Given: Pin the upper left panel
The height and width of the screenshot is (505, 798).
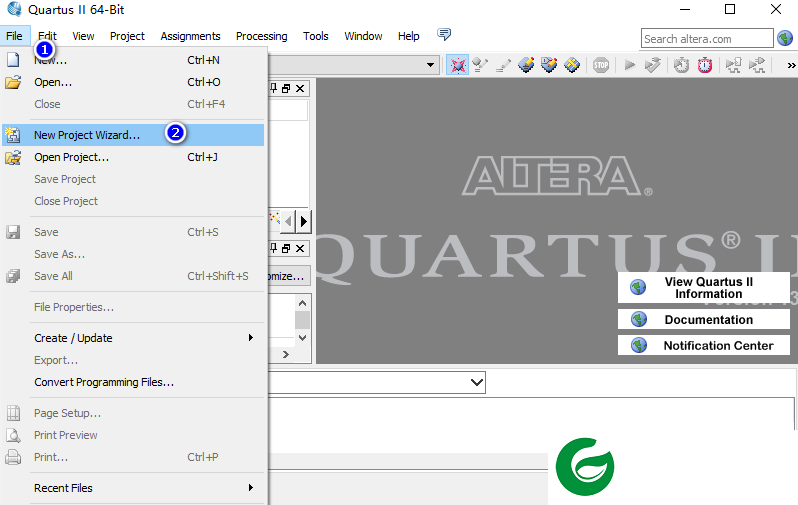Looking at the screenshot, I should click(273, 89).
